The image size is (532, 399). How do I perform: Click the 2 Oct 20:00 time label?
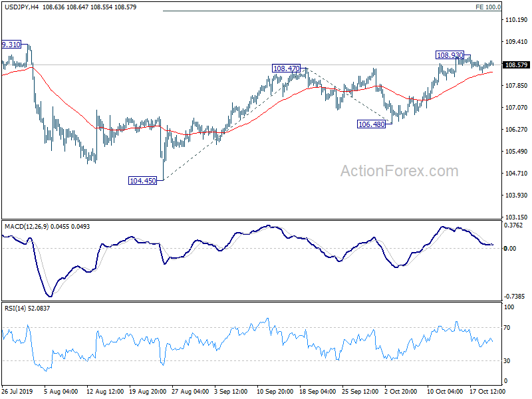click(x=401, y=392)
